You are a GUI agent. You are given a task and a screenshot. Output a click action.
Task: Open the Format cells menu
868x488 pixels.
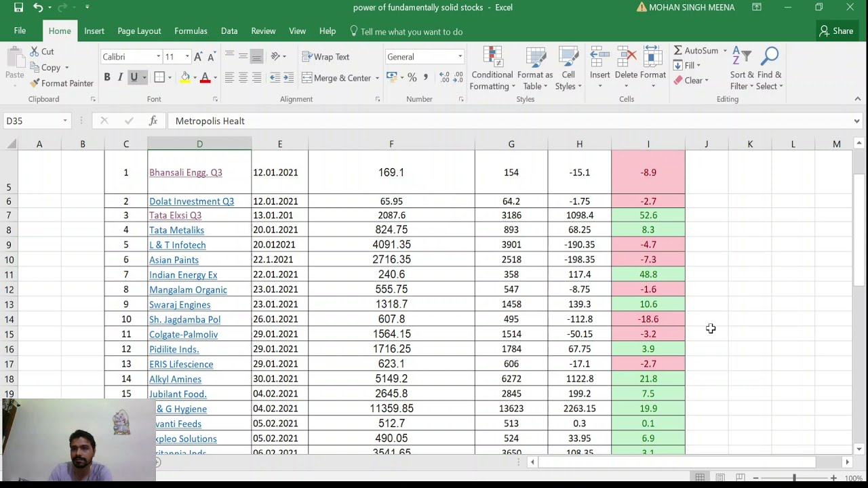coord(653,68)
